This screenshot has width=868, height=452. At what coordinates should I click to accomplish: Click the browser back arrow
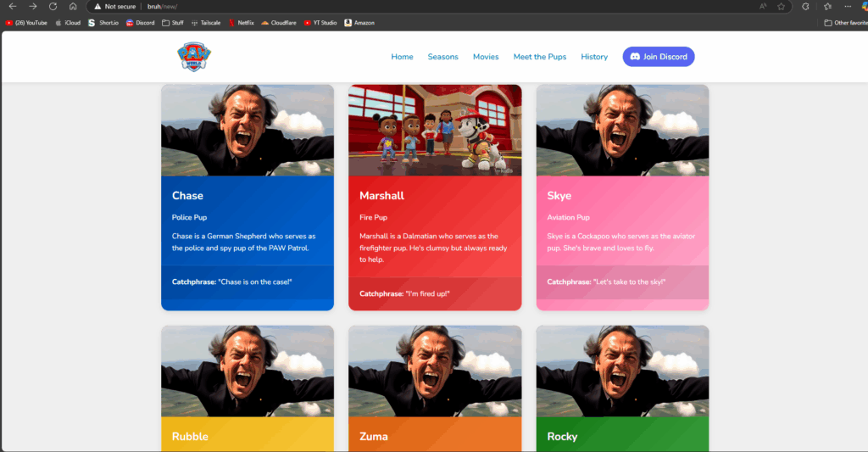click(x=12, y=6)
